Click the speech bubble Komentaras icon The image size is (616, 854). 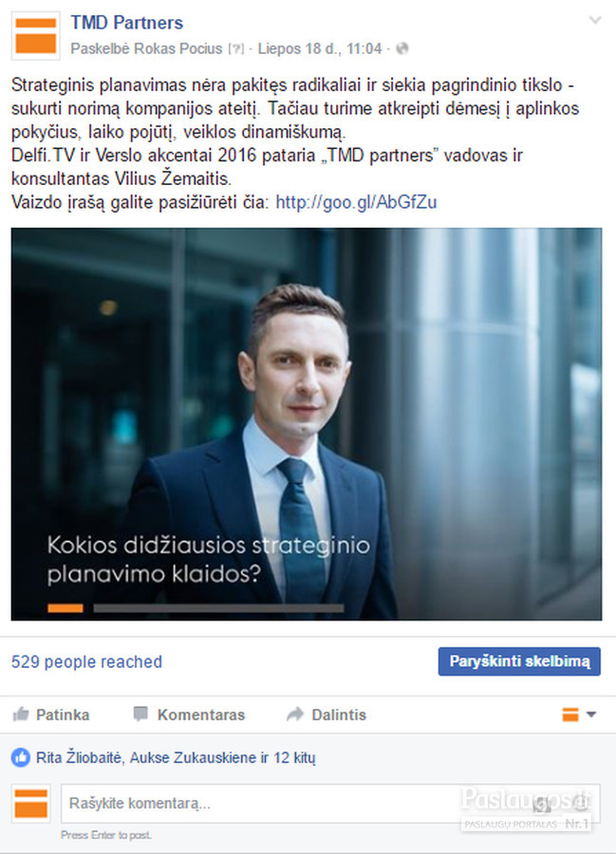(140, 714)
